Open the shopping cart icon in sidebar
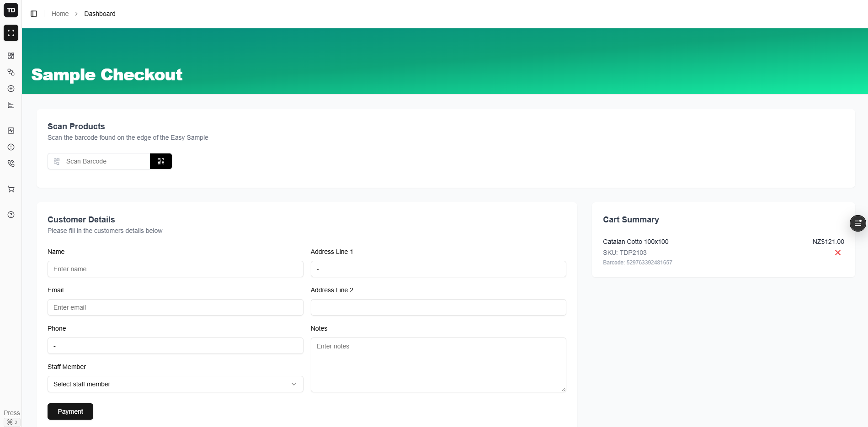The image size is (868, 427). click(11, 189)
